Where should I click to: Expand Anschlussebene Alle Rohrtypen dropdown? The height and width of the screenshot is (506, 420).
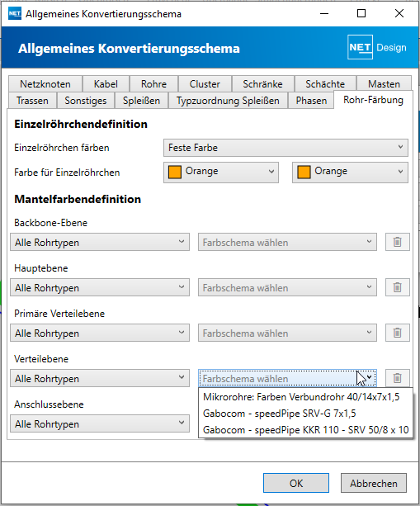tap(100, 423)
